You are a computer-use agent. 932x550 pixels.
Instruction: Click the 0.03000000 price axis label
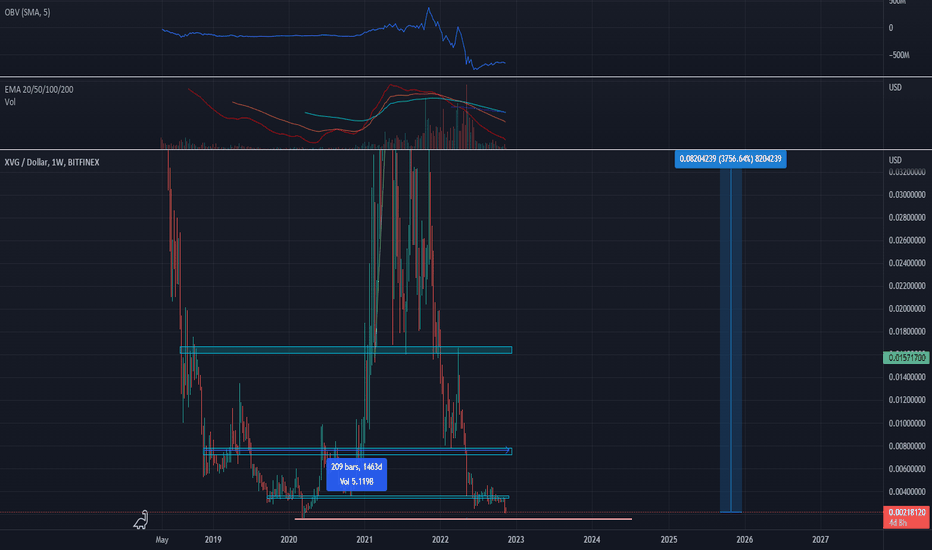pyautogui.click(x=907, y=194)
